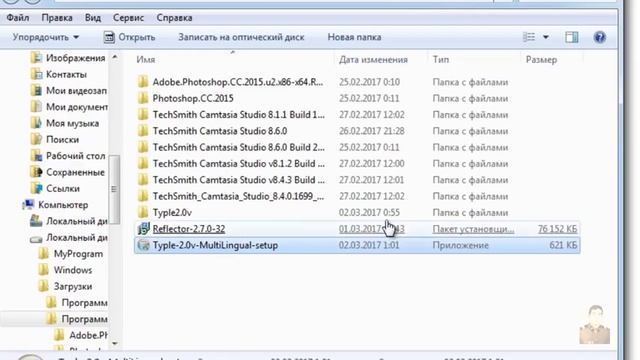Click the Поиски icon in sidebar
This screenshot has width=640, height=360.
click(36, 140)
